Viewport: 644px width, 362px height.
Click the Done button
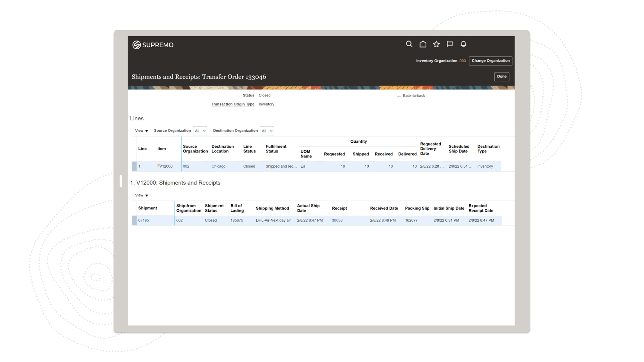(502, 76)
